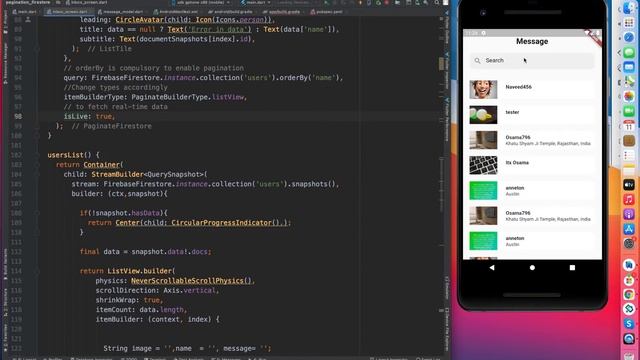
Task: Open Music from the Dock
Action: click(x=629, y=200)
